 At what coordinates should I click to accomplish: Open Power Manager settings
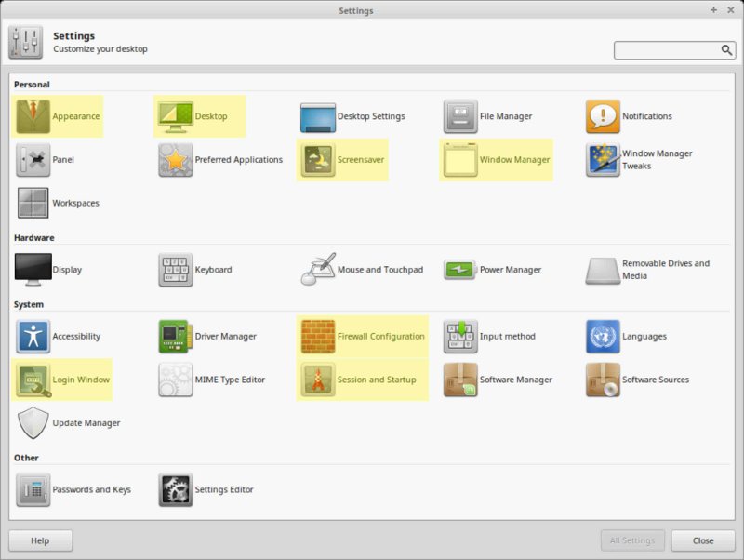pyautogui.click(x=460, y=270)
